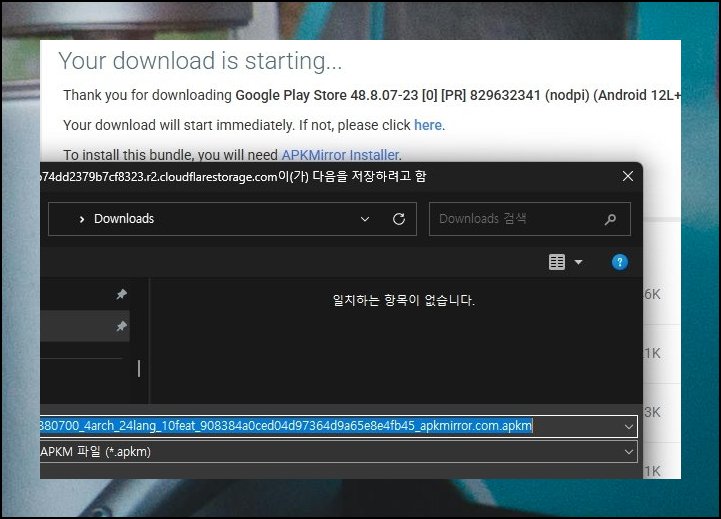Image resolution: width=721 pixels, height=519 pixels.
Task: Open the APKMirror Installer link
Action: [340, 155]
